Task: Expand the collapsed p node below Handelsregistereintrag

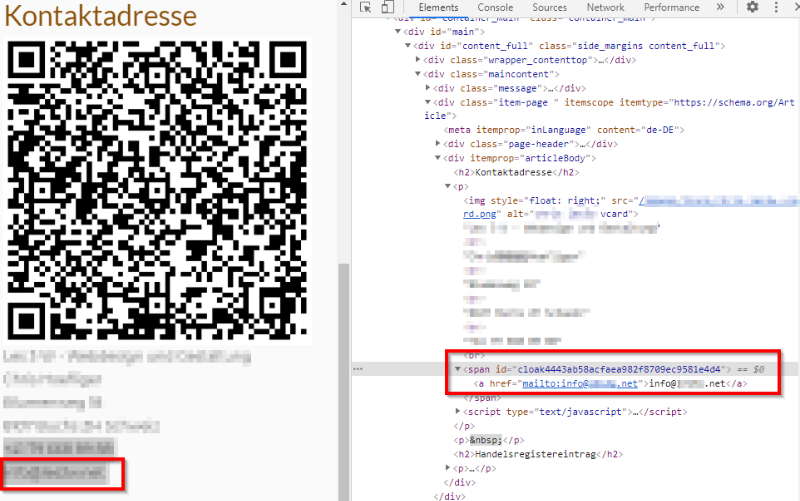Action: point(447,468)
